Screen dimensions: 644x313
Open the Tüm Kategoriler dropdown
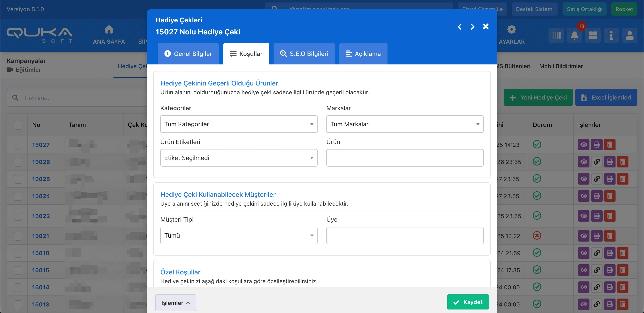click(239, 124)
